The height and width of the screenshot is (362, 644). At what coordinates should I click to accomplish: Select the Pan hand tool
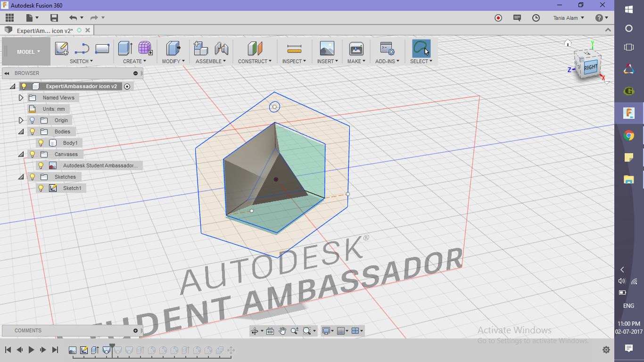tap(282, 331)
